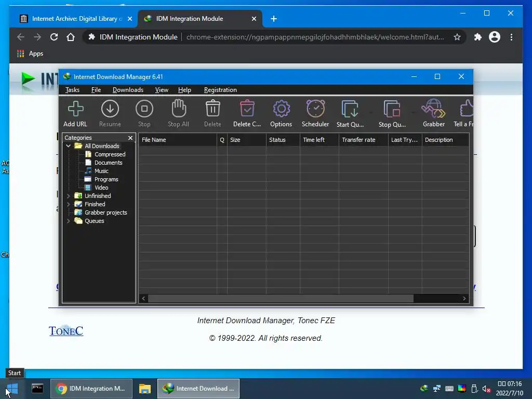Open File Explorer from taskbar
The height and width of the screenshot is (399, 532).
[x=145, y=389]
